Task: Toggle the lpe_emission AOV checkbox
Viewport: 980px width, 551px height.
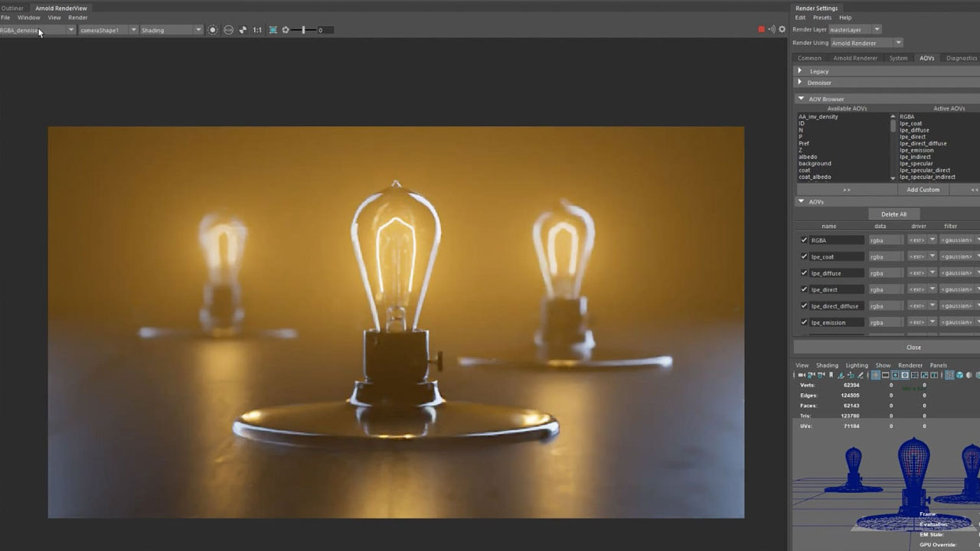Action: point(804,322)
